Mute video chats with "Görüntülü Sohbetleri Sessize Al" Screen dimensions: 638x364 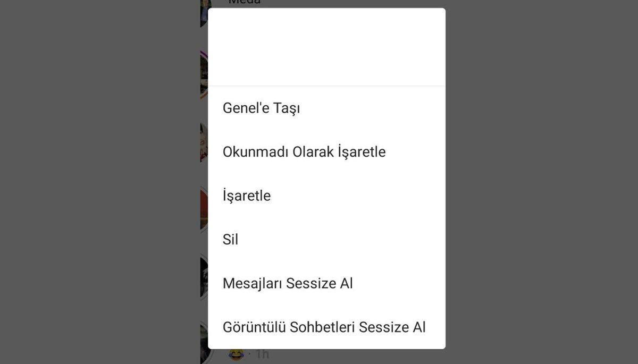point(323,327)
